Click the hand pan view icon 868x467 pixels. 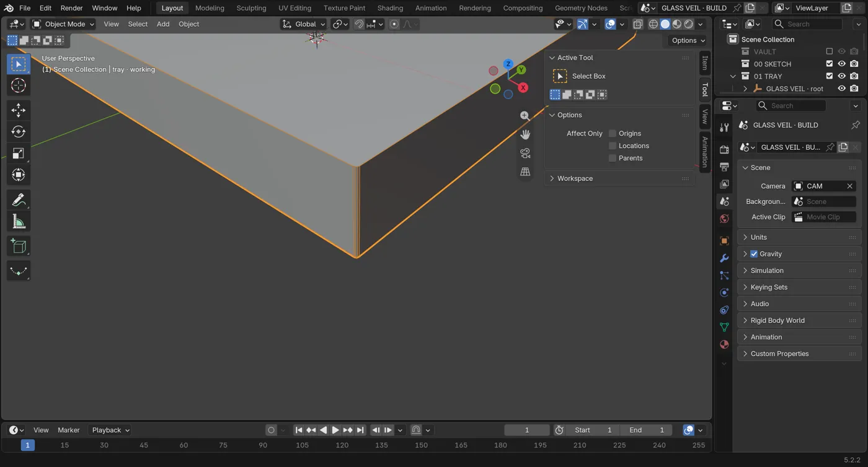coord(525,134)
